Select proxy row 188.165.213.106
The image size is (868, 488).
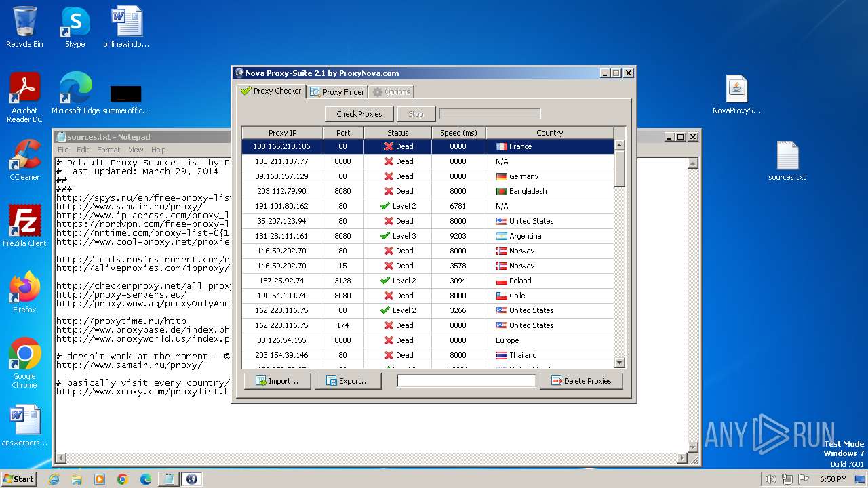(428, 146)
